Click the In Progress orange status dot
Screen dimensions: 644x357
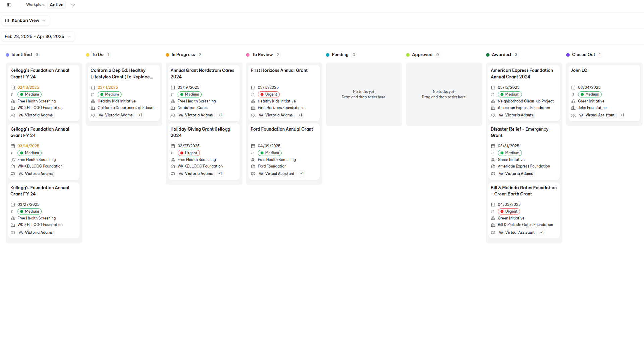pyautogui.click(x=167, y=55)
